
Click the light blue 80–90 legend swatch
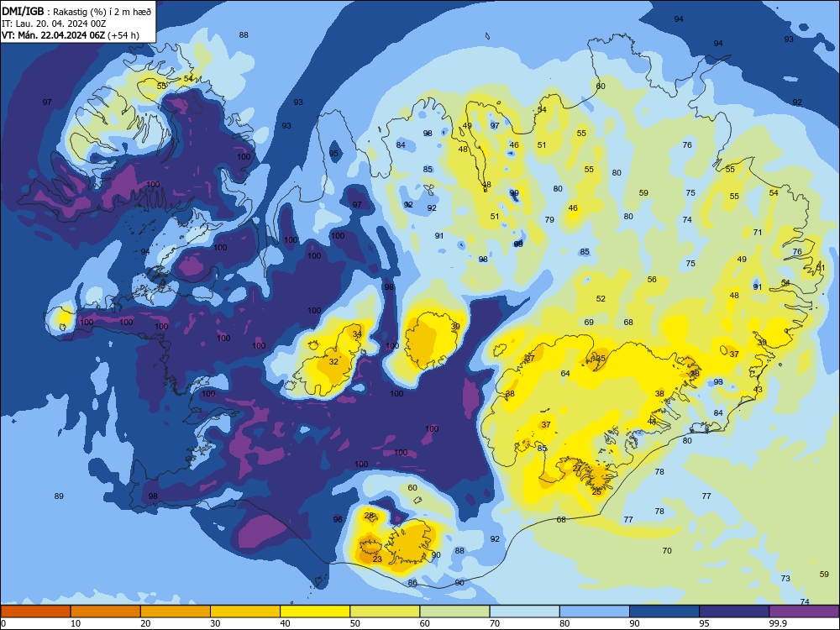tap(595, 612)
